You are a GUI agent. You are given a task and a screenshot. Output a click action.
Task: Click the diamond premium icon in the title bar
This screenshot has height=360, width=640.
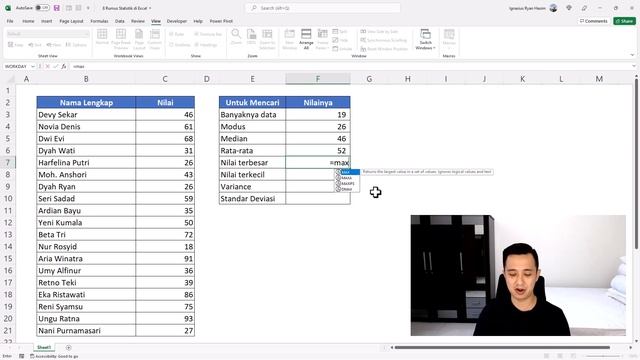click(x=569, y=8)
